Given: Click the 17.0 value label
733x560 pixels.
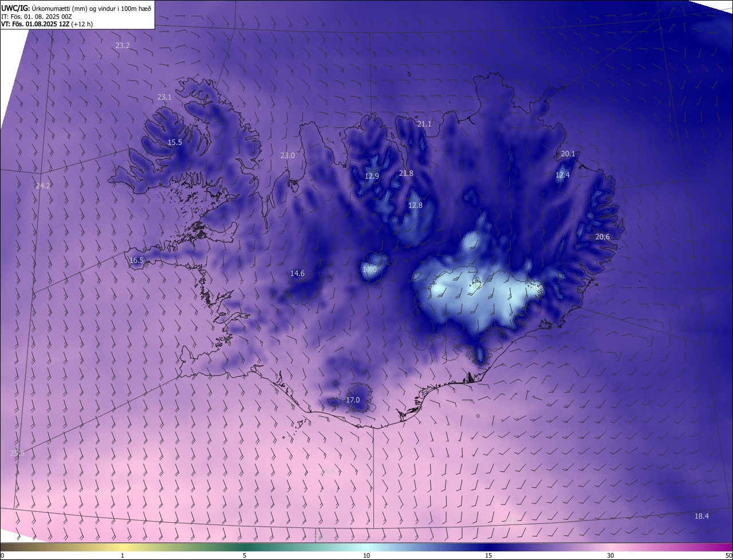Looking at the screenshot, I should pyautogui.click(x=353, y=400).
